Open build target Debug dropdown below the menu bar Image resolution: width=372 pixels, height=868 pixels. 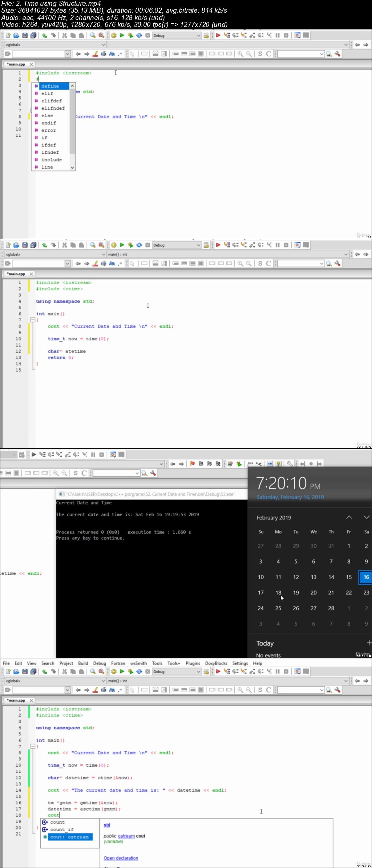pos(177,671)
